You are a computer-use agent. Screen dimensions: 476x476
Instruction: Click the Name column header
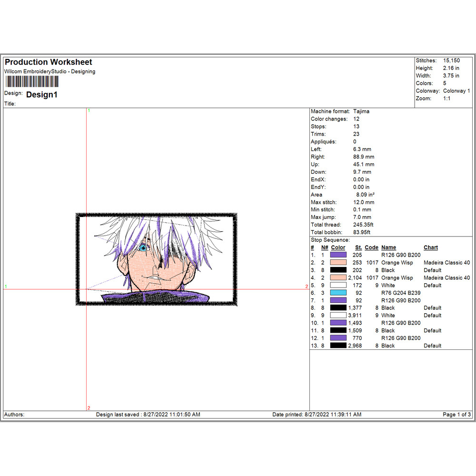(x=388, y=248)
